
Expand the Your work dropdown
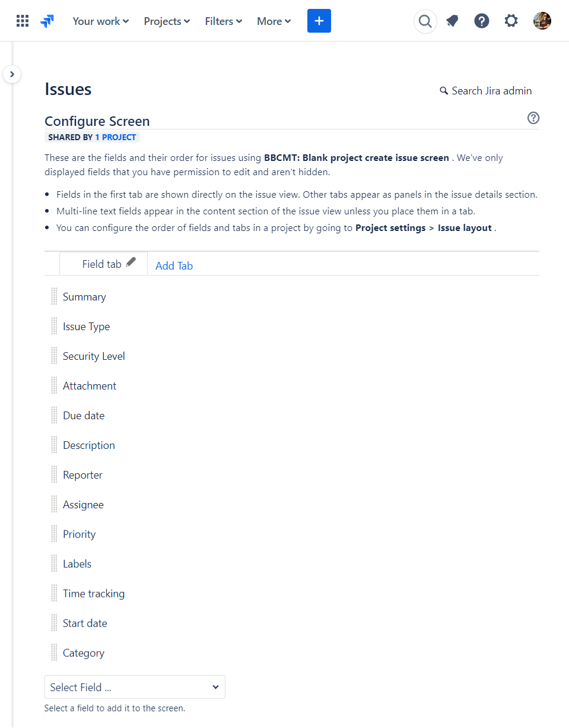100,21
